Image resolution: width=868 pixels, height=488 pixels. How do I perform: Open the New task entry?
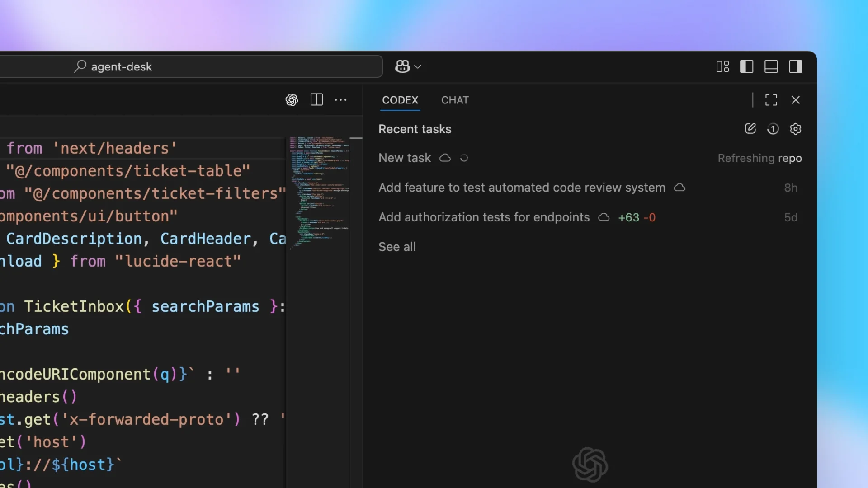405,158
